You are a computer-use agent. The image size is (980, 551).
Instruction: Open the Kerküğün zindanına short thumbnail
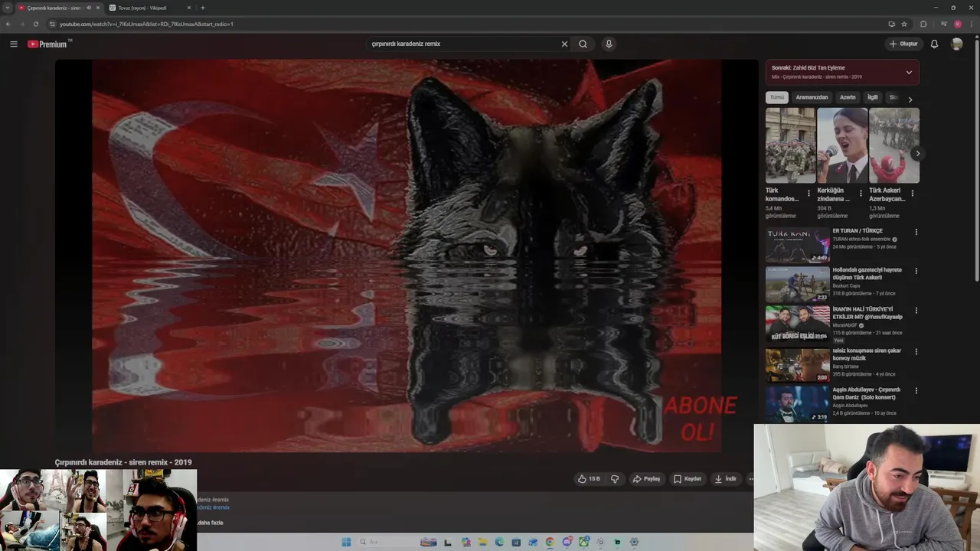coord(842,145)
